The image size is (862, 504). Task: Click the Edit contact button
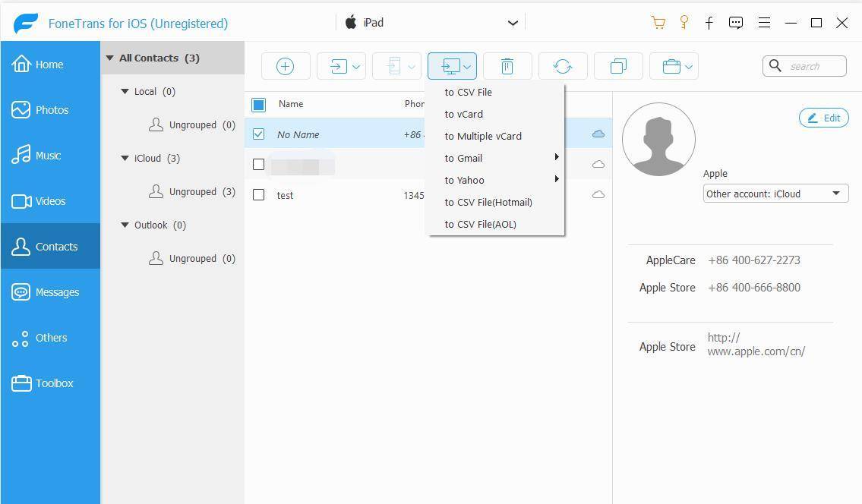(x=823, y=118)
